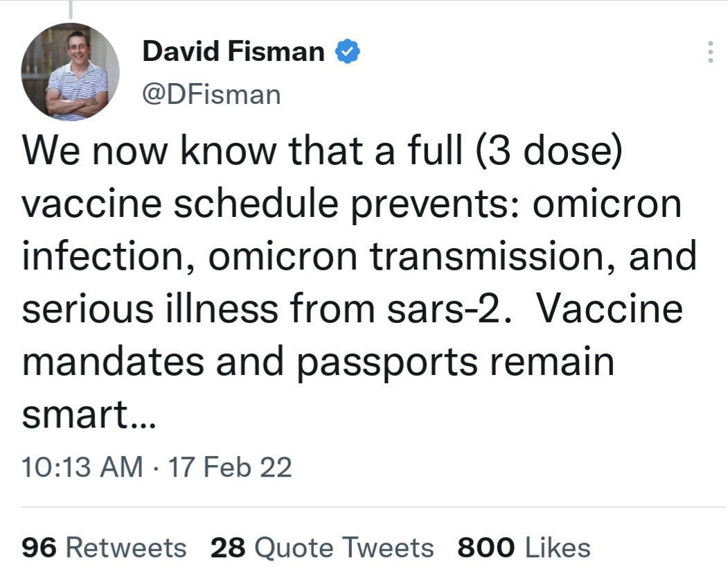The width and height of the screenshot is (728, 587).
Task: Click the 10:13 AM timestamp
Action: pyautogui.click(x=82, y=466)
